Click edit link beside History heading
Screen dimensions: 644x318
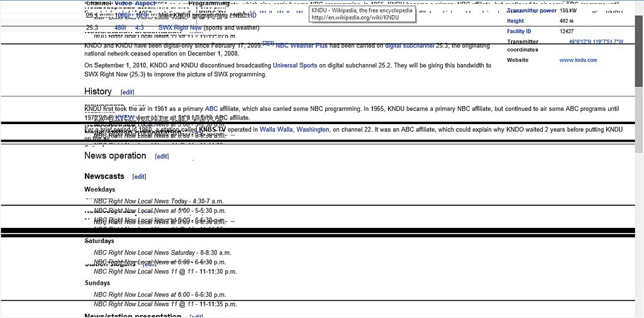pyautogui.click(x=127, y=92)
